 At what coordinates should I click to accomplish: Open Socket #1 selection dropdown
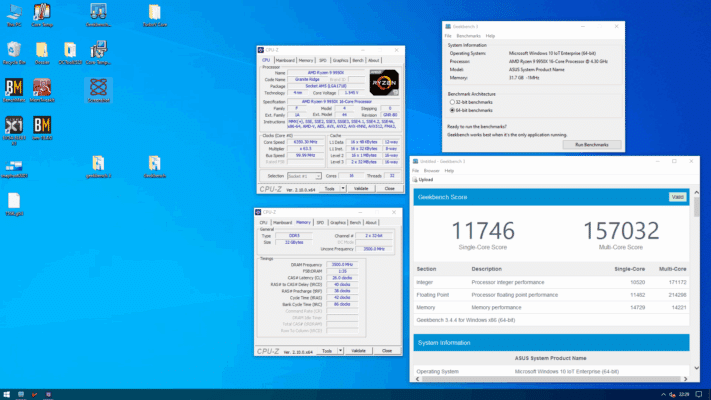point(304,176)
